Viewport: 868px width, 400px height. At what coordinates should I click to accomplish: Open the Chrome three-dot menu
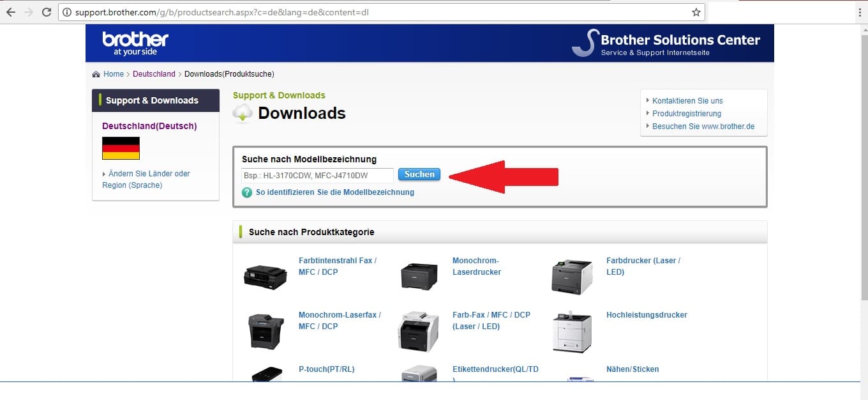(860, 12)
